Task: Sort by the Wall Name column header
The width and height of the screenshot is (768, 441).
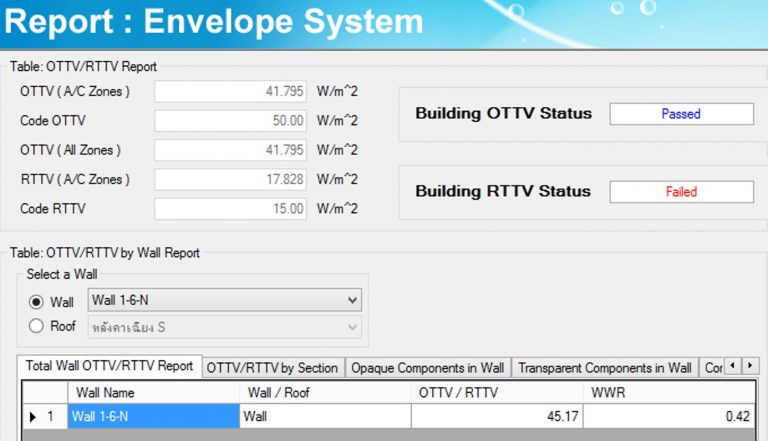Action: 153,393
